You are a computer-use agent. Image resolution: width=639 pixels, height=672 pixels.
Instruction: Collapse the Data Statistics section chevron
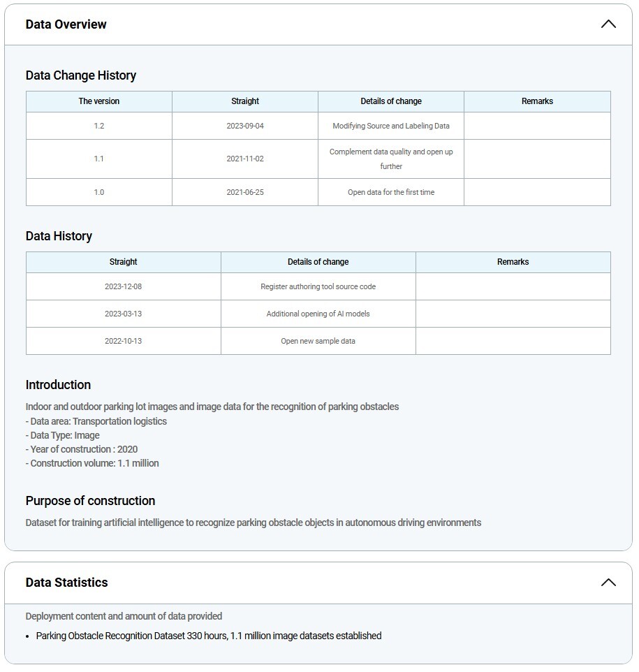tap(608, 583)
